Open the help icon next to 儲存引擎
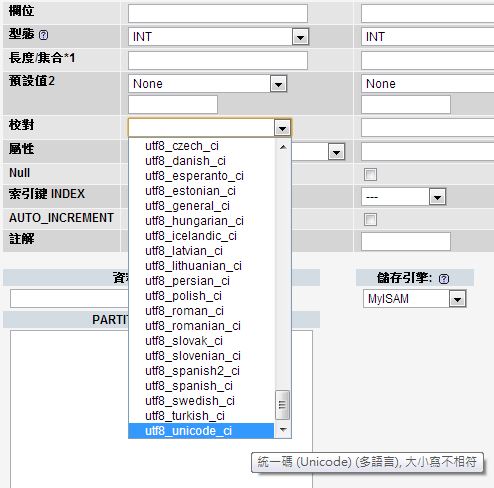 click(x=444, y=279)
